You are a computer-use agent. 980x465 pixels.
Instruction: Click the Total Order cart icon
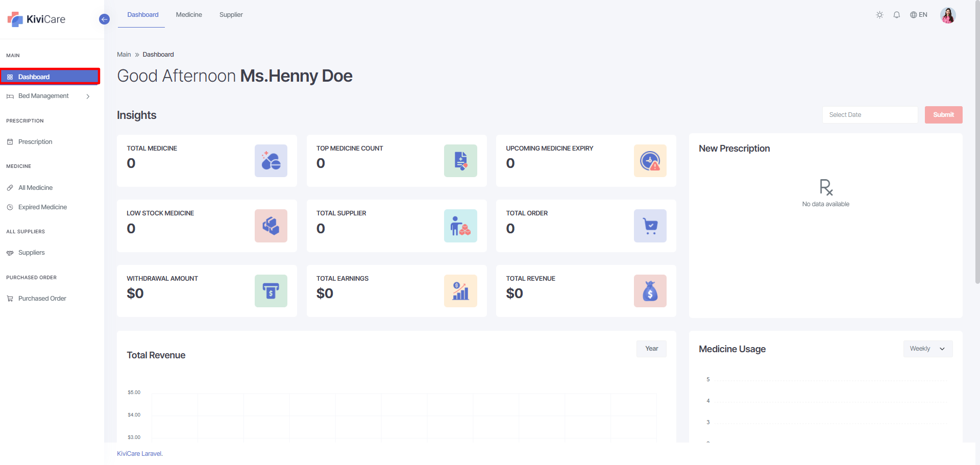650,226
